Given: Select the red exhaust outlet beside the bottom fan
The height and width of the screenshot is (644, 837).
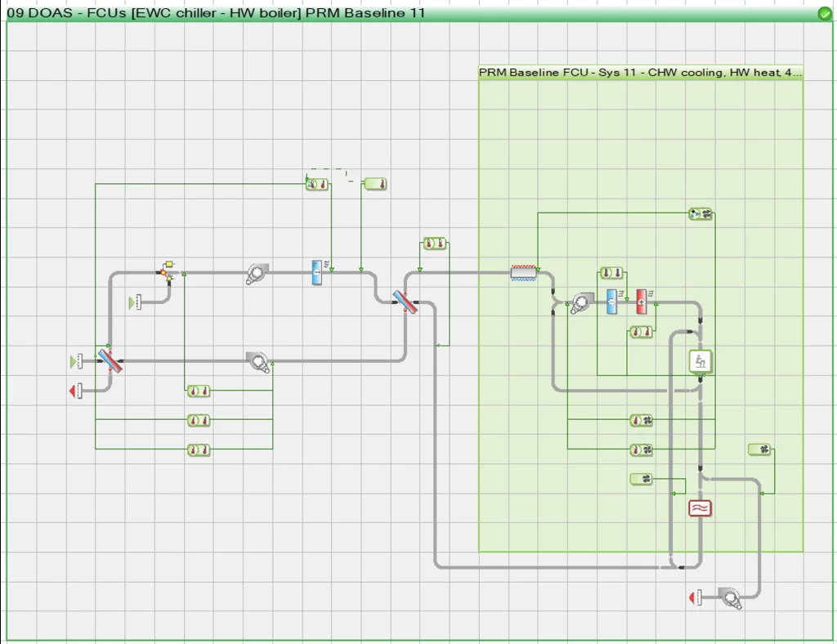Looking at the screenshot, I should coord(696,597).
